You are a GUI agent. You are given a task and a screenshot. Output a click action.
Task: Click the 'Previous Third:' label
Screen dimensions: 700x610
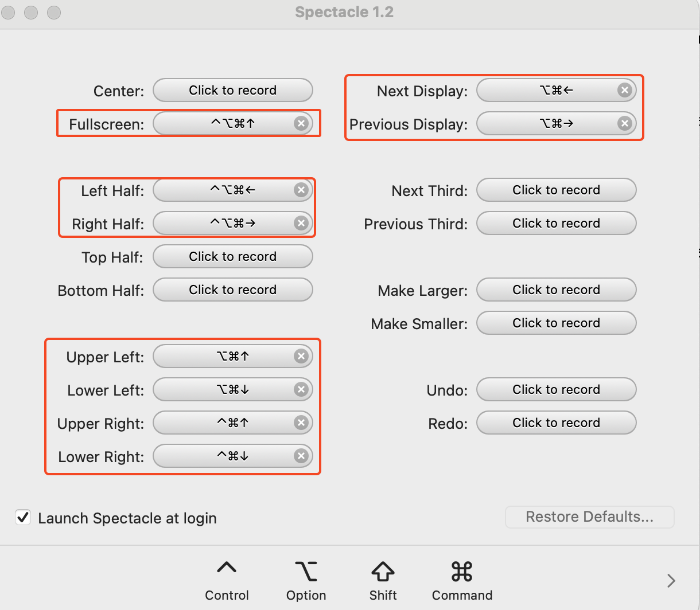416,224
